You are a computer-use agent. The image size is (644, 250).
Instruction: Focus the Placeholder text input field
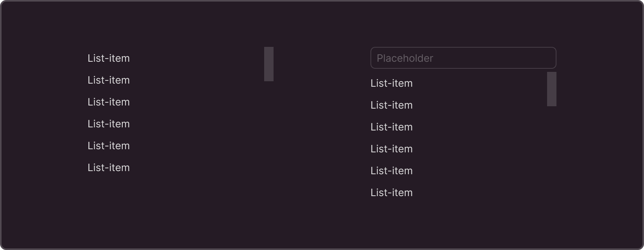click(x=463, y=58)
